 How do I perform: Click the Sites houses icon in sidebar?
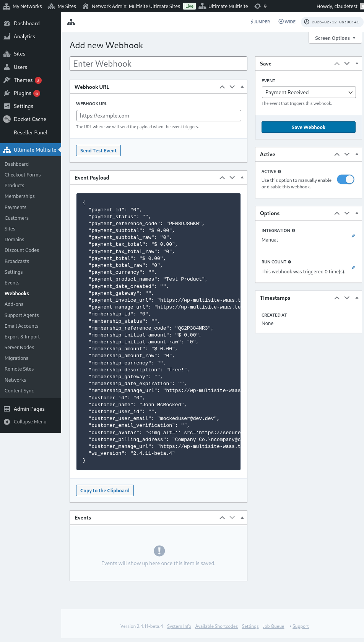[7, 54]
